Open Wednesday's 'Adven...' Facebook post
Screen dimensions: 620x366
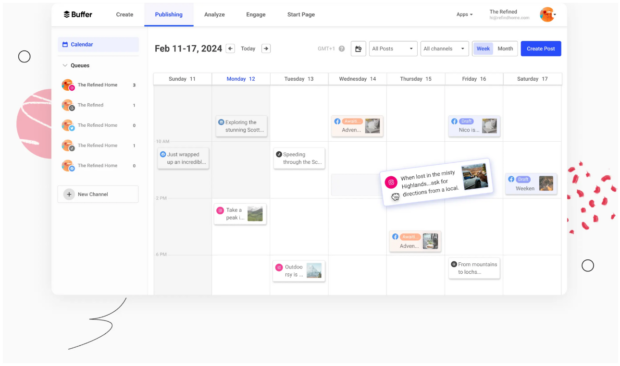click(357, 126)
